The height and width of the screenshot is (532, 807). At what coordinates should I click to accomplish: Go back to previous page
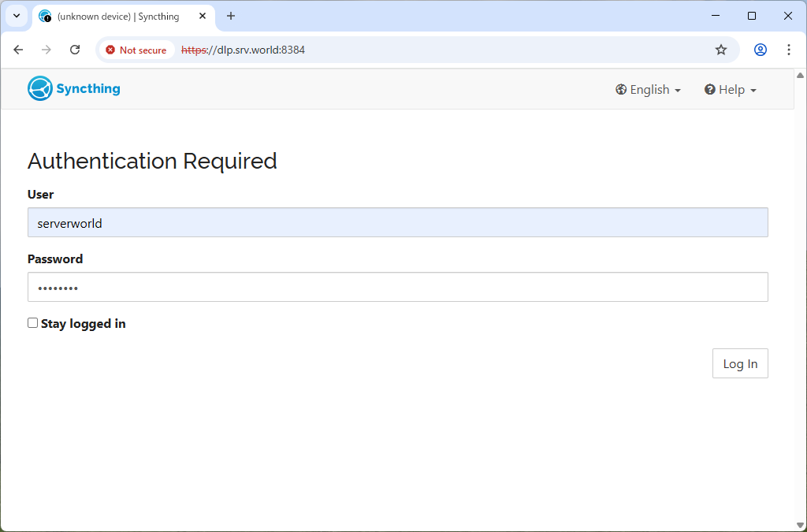(x=18, y=50)
